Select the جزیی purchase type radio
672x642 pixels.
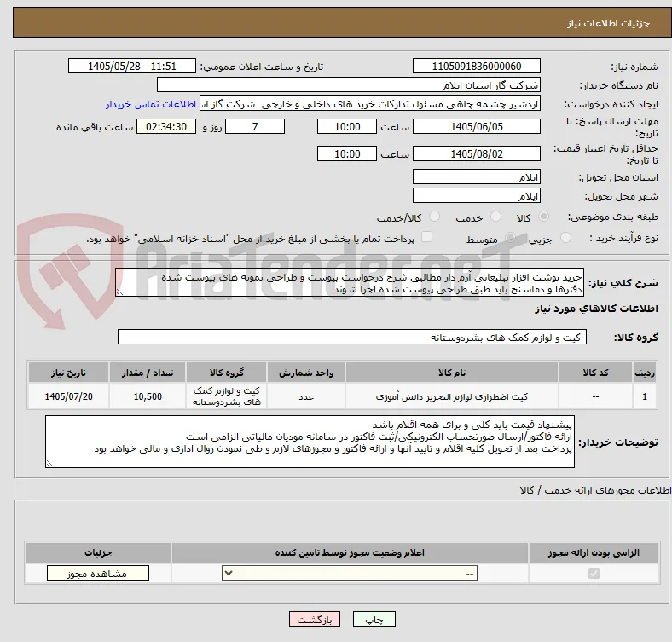pyautogui.click(x=565, y=237)
